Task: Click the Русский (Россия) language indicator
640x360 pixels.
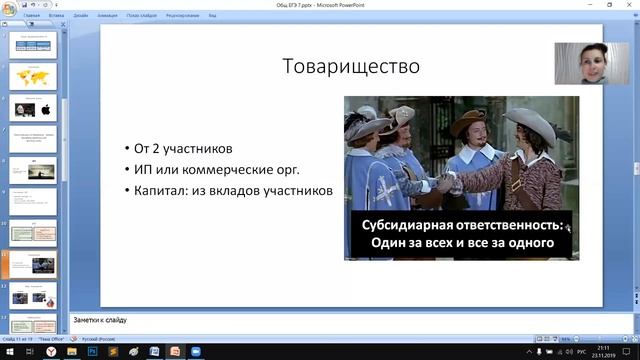Action: pos(98,339)
